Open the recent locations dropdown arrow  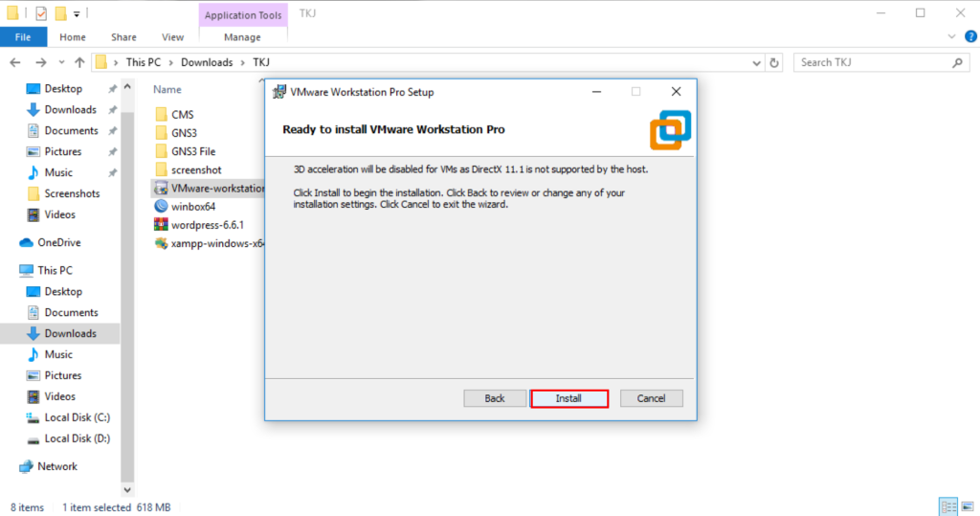pos(59,62)
